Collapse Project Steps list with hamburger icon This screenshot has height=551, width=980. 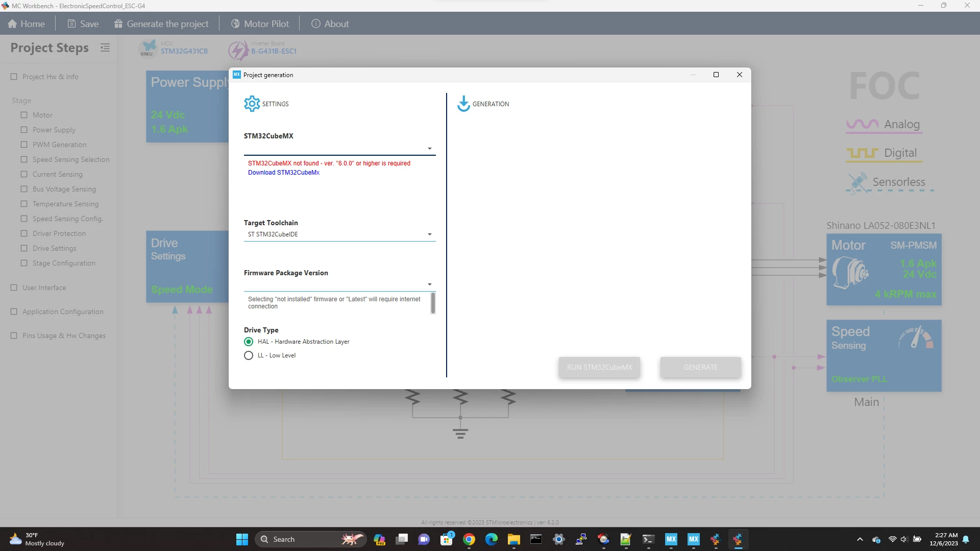(x=105, y=47)
